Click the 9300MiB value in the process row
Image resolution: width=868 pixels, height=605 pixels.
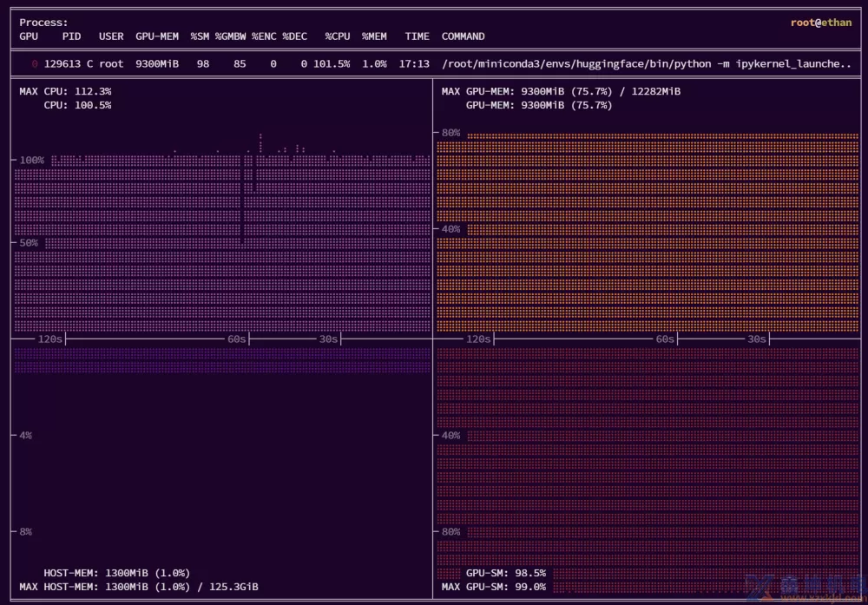click(157, 64)
